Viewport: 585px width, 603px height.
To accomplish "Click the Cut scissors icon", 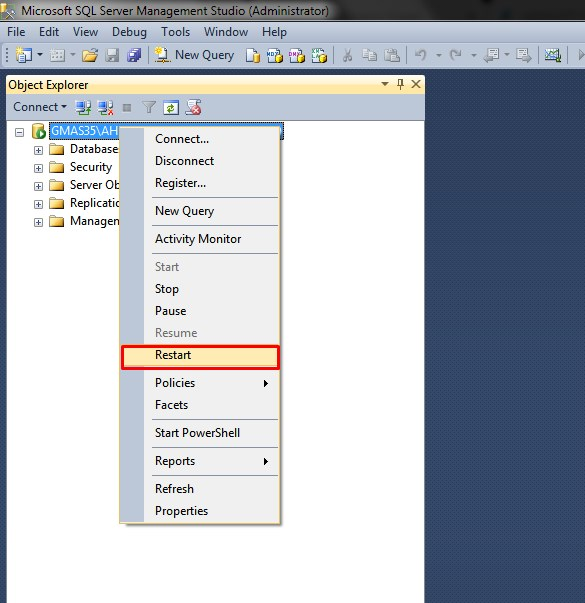I will tap(347, 55).
